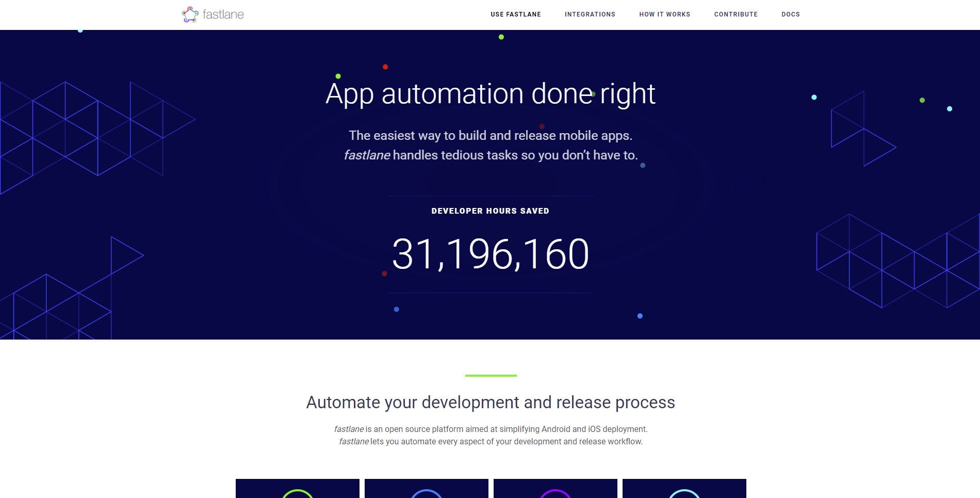Click the fastlane wordmark in the header
980x498 pixels.
pyautogui.click(x=223, y=14)
